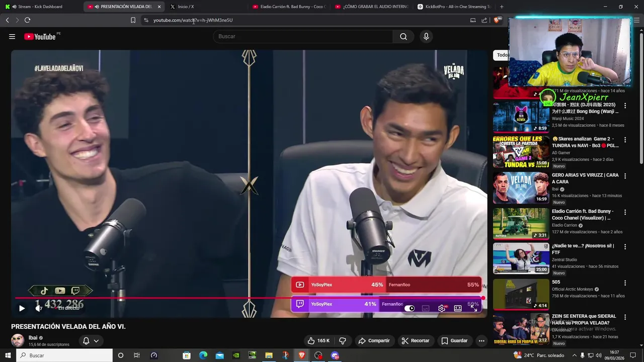Open File Explorer from the taskbar
Image resolution: width=644 pixels, height=362 pixels.
coord(269,355)
